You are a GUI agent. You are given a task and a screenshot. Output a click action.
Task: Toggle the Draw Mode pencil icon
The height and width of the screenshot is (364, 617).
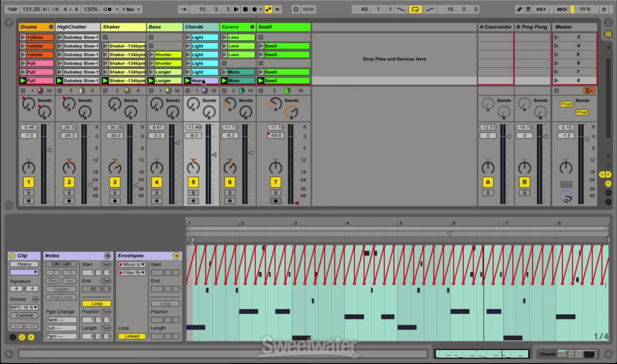(x=519, y=9)
